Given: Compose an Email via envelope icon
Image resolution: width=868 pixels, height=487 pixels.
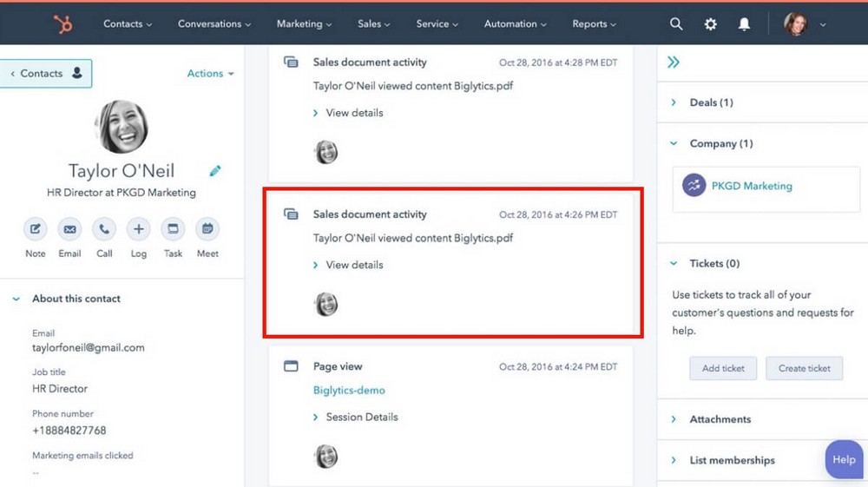Looking at the screenshot, I should (69, 229).
